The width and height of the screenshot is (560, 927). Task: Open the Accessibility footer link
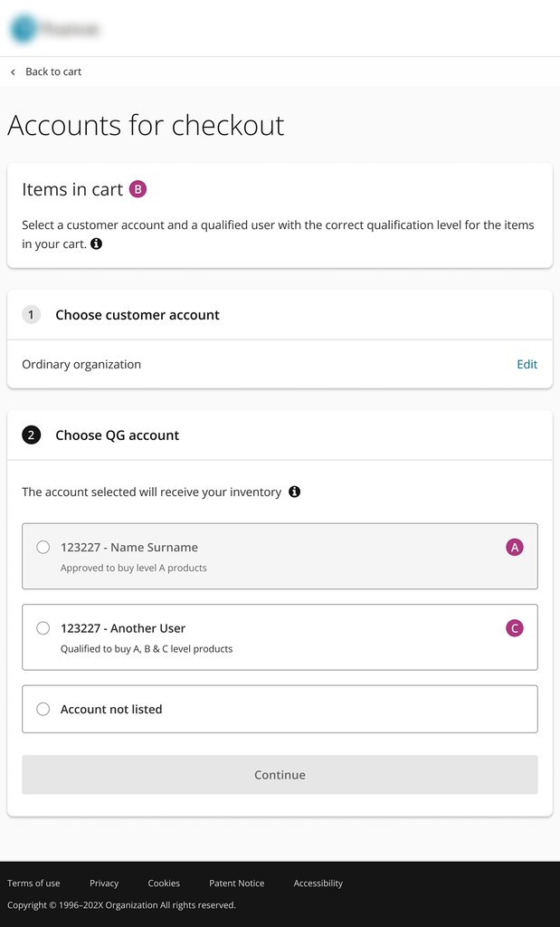[x=318, y=883]
